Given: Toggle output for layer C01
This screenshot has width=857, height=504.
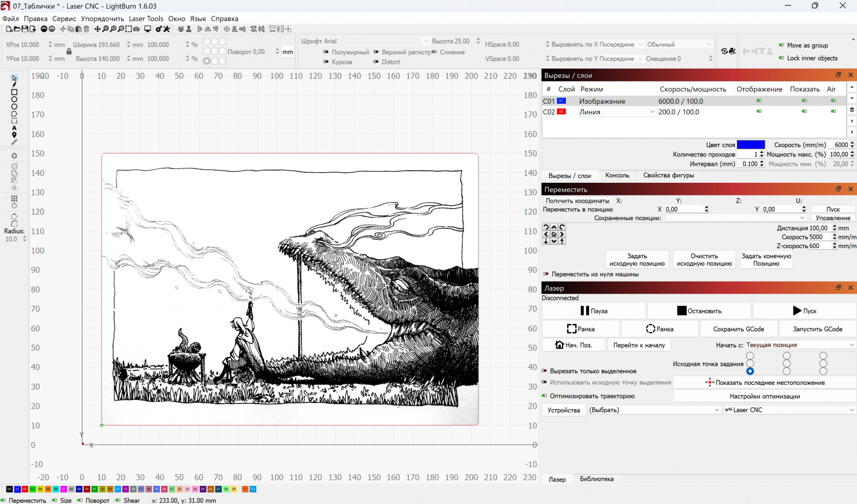Looking at the screenshot, I should point(759,101).
